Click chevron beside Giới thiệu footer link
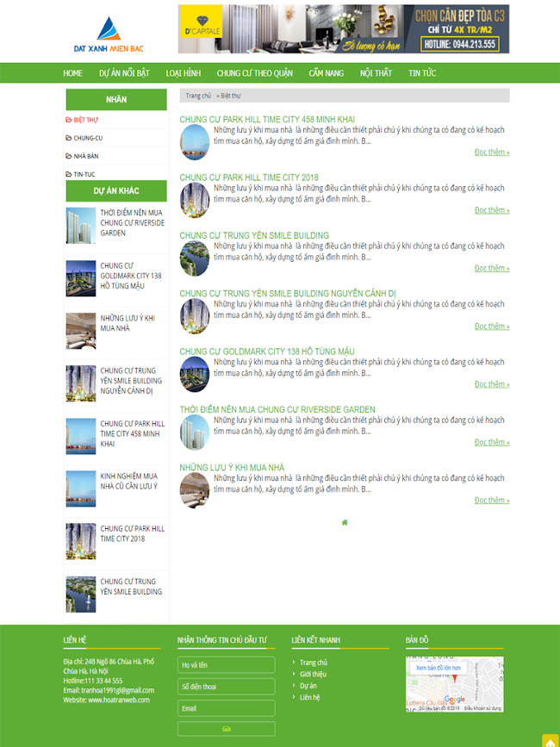Screen dimensions: 560x747 pyautogui.click(x=295, y=674)
